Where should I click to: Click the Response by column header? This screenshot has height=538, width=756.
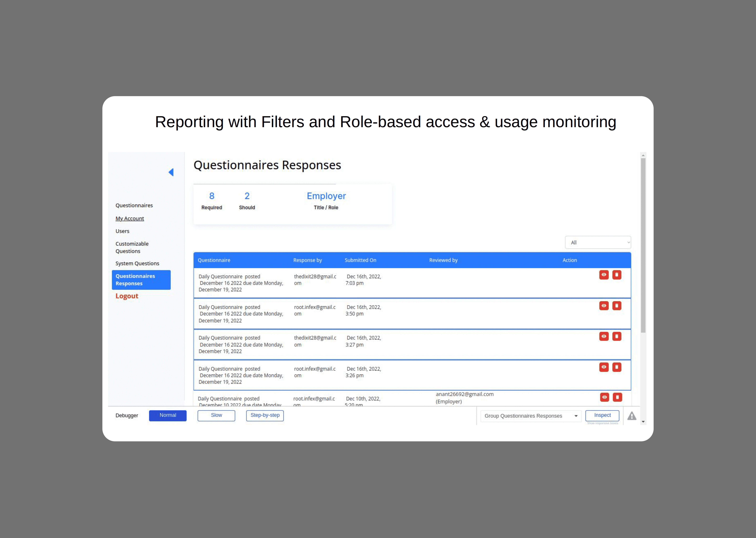308,260
